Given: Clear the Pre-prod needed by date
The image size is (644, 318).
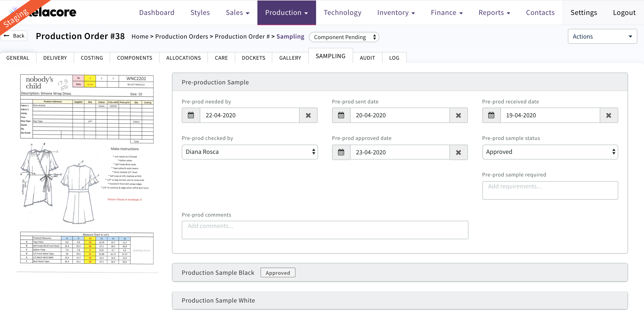Looking at the screenshot, I should [308, 115].
